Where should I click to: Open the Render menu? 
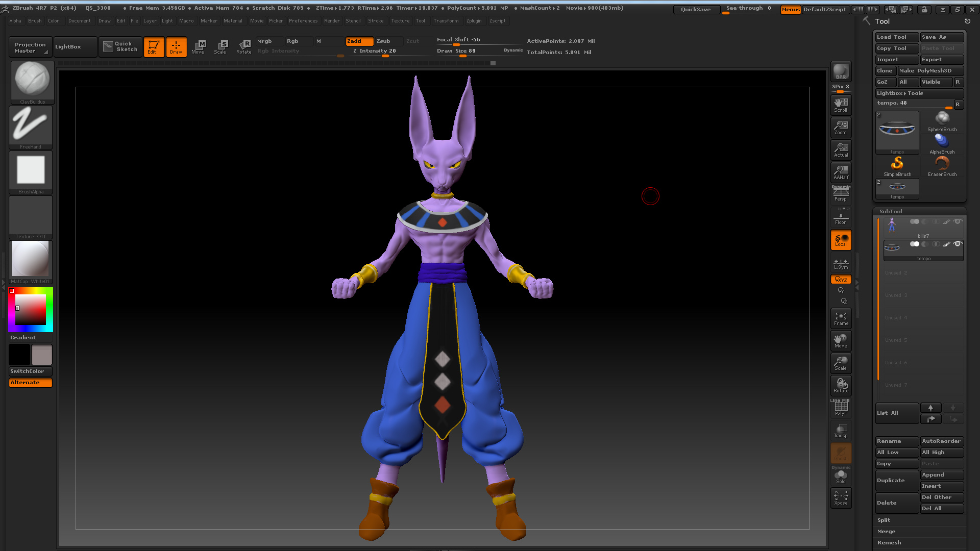click(332, 21)
